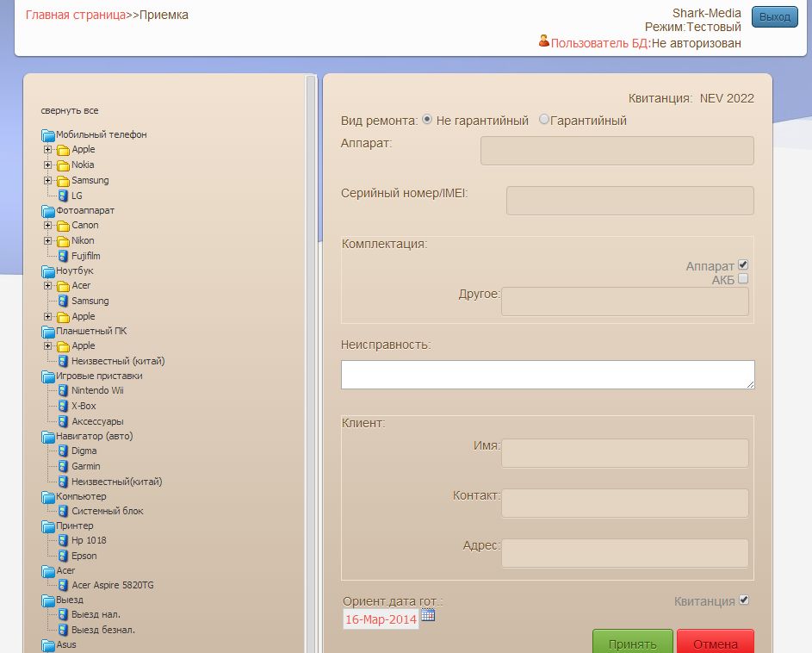Select Неизвестный(китай) under Навигатор
The width and height of the screenshot is (812, 653).
tap(116, 482)
